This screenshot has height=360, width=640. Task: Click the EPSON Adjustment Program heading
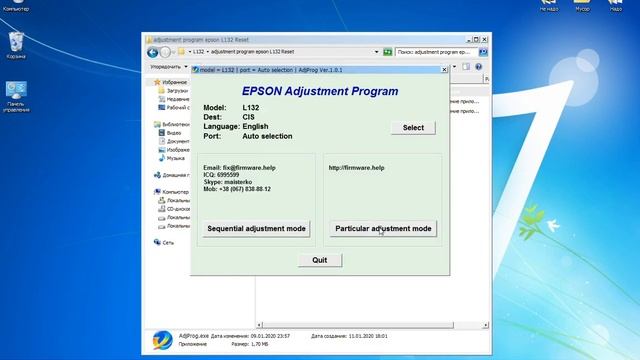(x=320, y=91)
